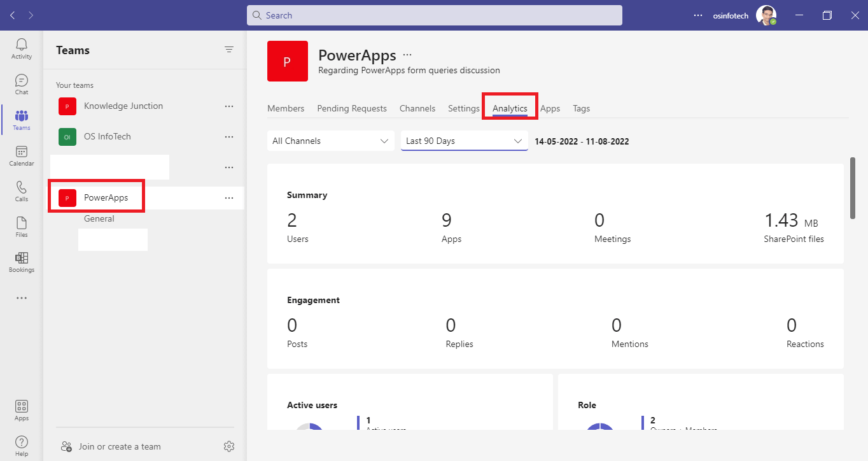This screenshot has width=868, height=461.
Task: Open more options for PowerApps team in list
Action: (x=229, y=198)
